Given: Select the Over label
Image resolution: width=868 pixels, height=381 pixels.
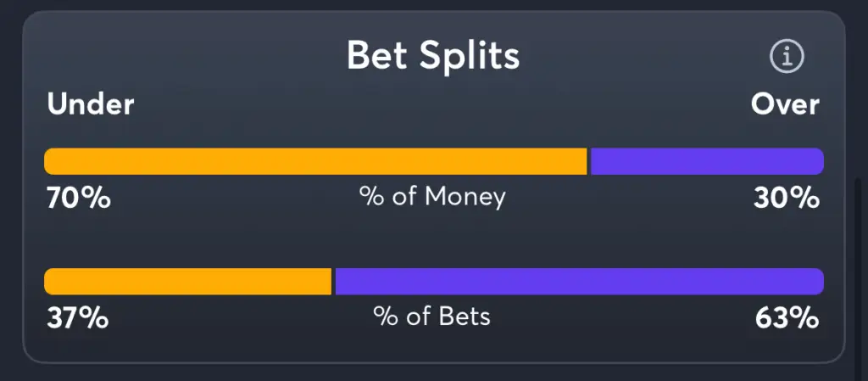Looking at the screenshot, I should [785, 104].
